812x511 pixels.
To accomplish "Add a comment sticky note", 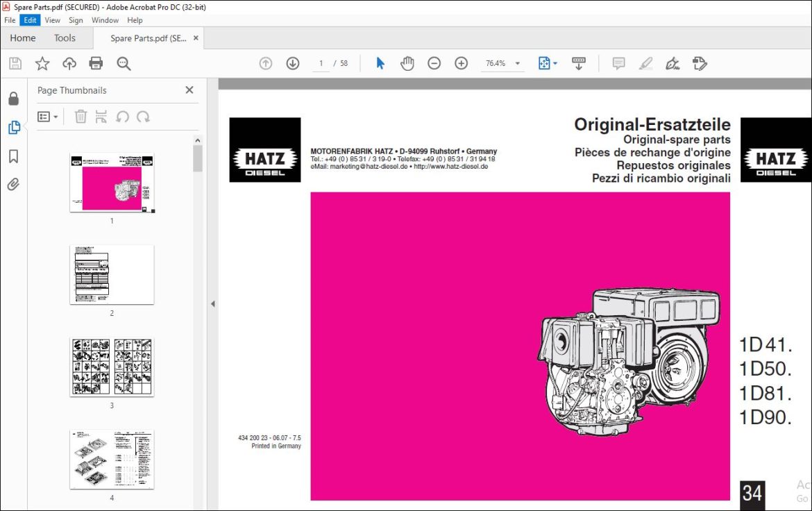I will pos(618,63).
